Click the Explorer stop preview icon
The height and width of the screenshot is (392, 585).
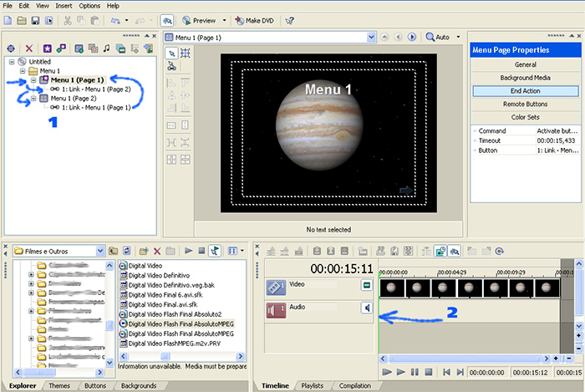202,251
